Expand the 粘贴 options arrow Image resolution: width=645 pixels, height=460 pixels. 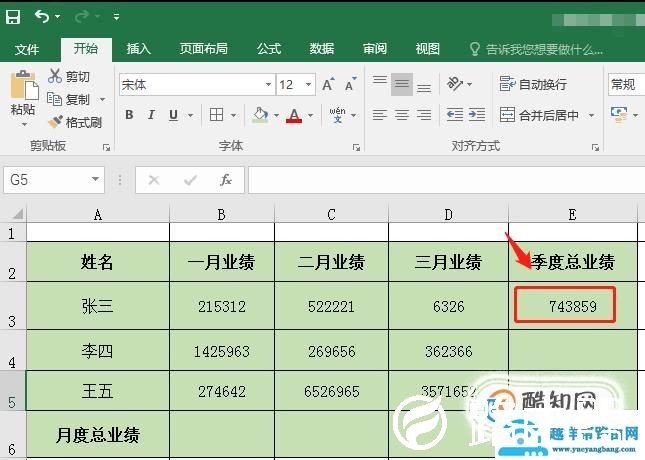coord(24,124)
